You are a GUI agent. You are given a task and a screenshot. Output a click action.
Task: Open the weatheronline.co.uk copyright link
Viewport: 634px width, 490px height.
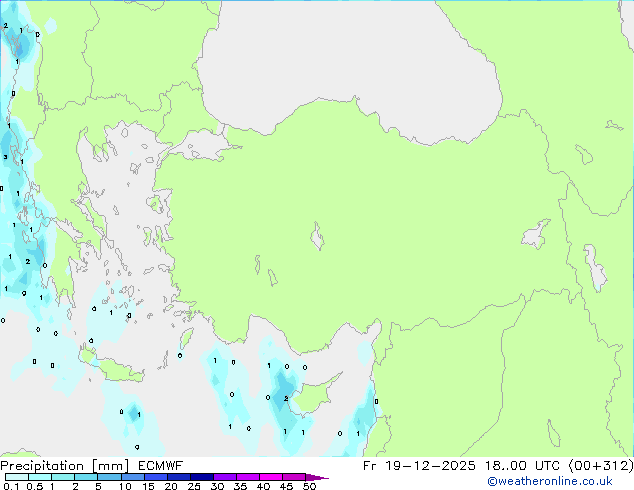[550, 481]
